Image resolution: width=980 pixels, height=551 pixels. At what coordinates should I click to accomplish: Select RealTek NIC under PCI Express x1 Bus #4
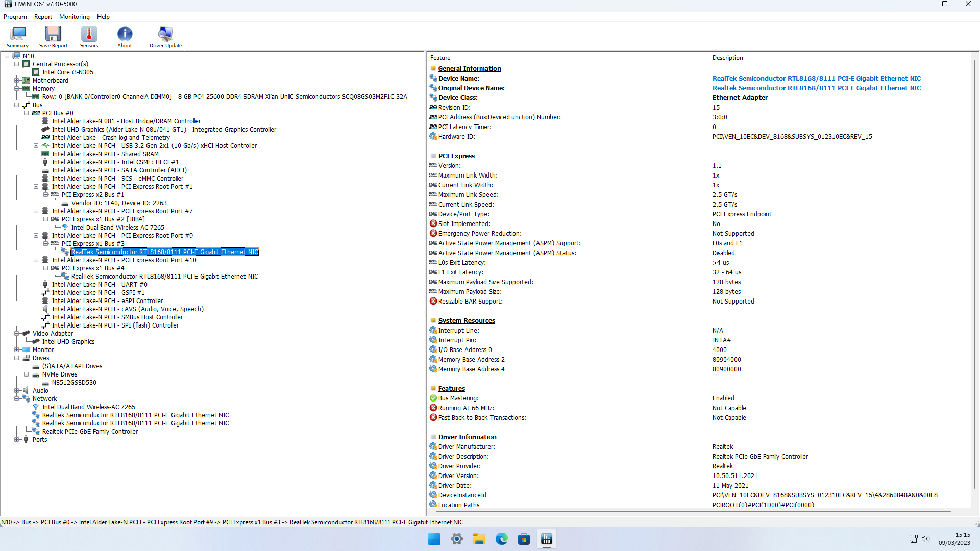(x=165, y=277)
